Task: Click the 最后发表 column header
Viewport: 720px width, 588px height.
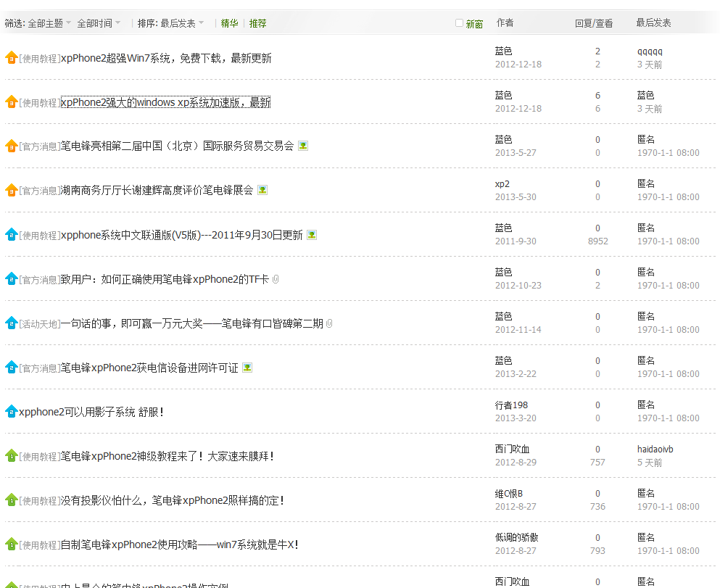Action: point(653,23)
